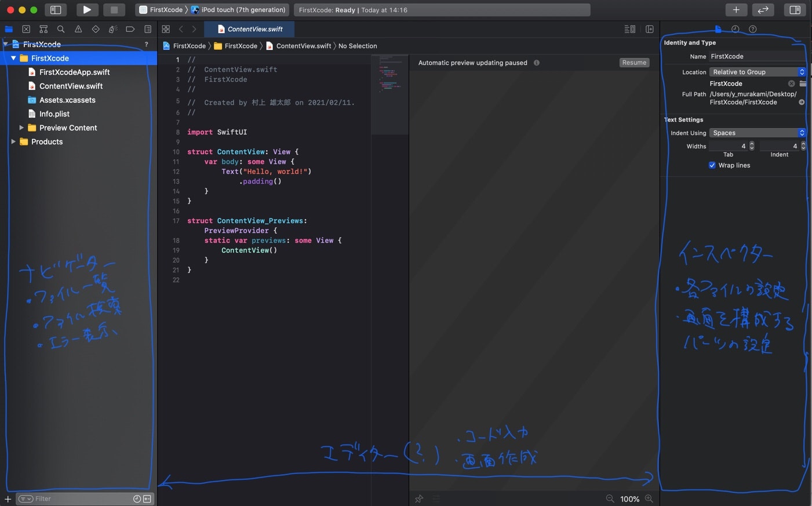This screenshot has width=812, height=506.
Task: Click the preview paused info icon
Action: [x=537, y=63]
